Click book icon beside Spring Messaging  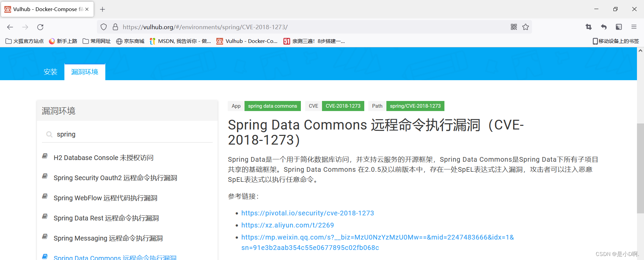(x=45, y=237)
